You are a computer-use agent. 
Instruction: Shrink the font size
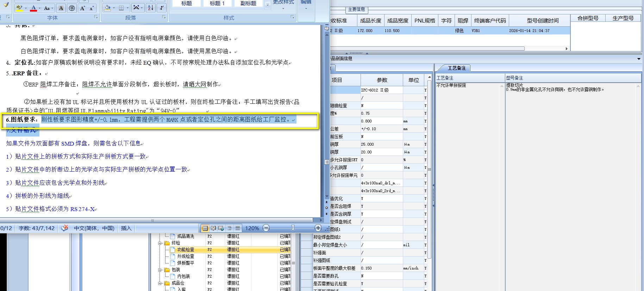[92, 8]
